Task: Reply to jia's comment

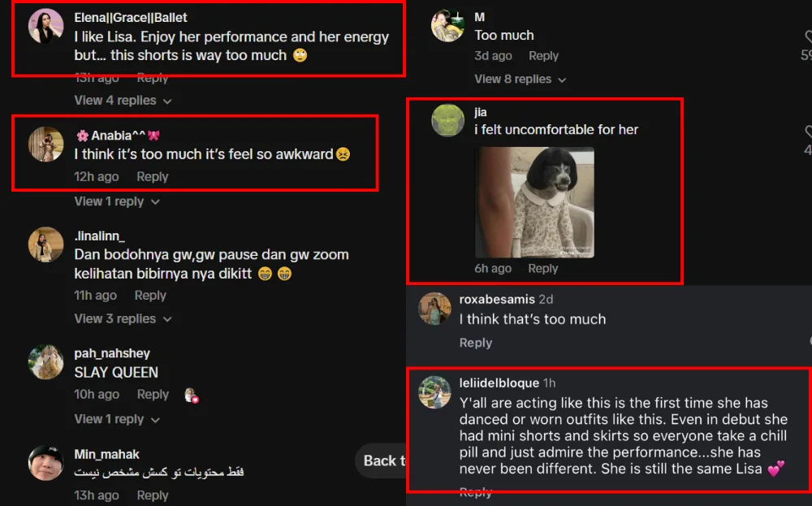Action: [x=543, y=269]
